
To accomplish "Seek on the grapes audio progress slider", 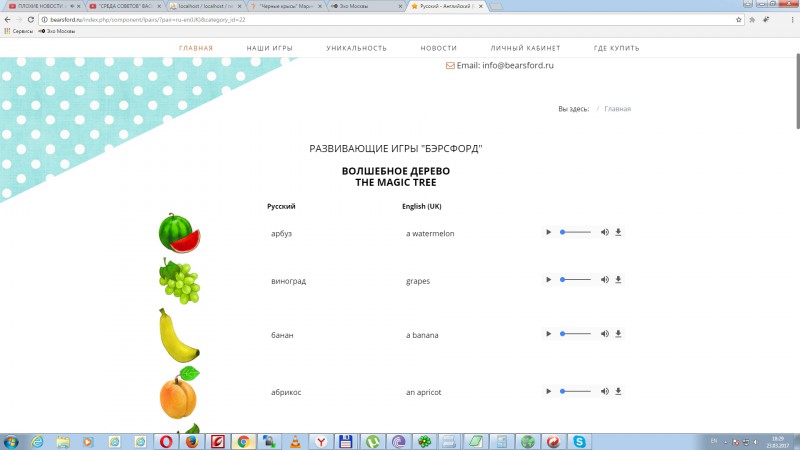I will pyautogui.click(x=576, y=280).
